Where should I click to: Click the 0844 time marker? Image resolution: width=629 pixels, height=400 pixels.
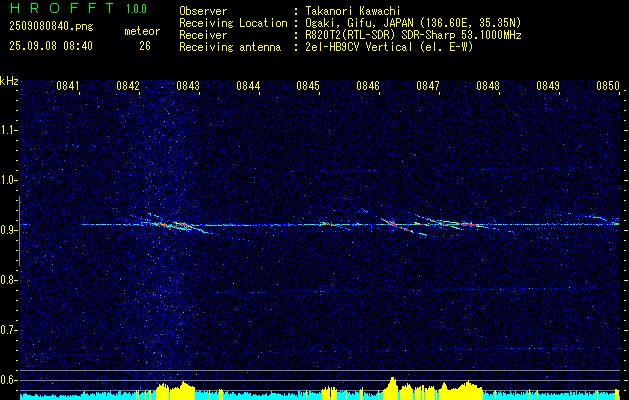click(x=248, y=85)
